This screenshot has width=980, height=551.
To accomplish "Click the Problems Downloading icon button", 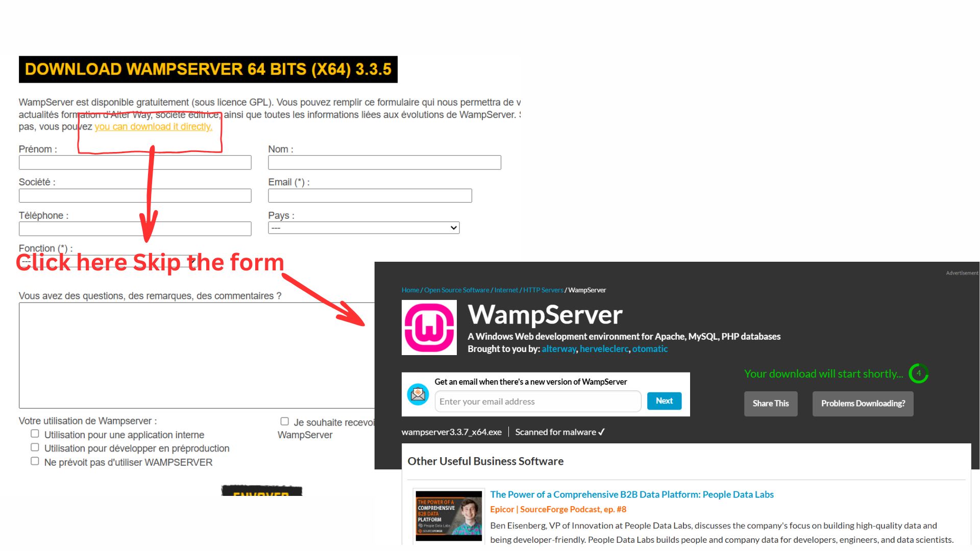I will (x=863, y=403).
